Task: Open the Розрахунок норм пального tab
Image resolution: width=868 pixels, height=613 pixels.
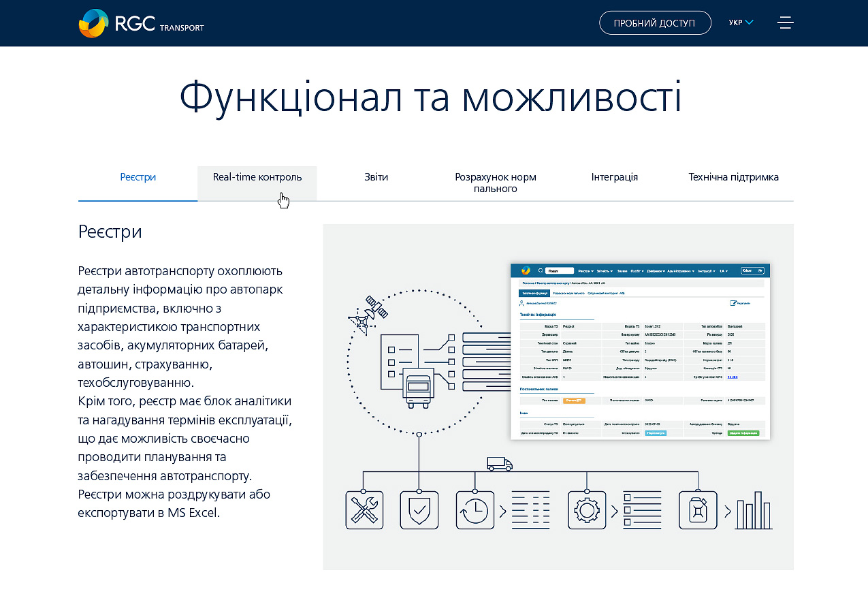Action: (496, 183)
